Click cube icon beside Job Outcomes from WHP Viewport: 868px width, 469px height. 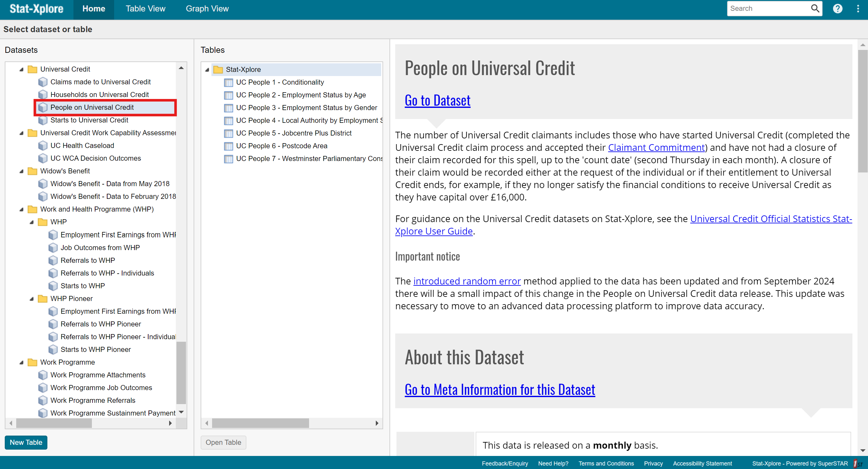point(53,248)
